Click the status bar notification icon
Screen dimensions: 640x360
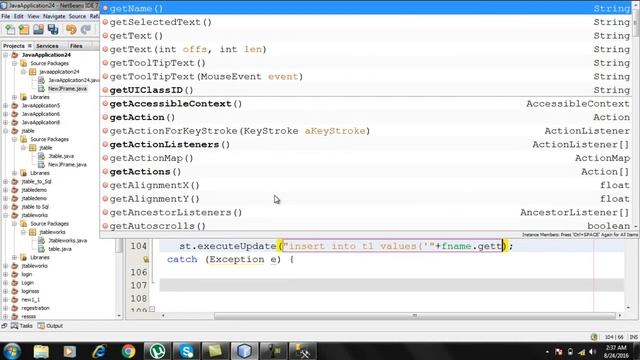[x=594, y=337]
